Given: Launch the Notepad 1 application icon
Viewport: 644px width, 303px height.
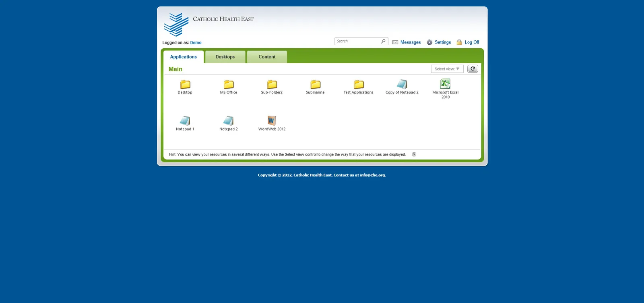Looking at the screenshot, I should click(x=185, y=120).
